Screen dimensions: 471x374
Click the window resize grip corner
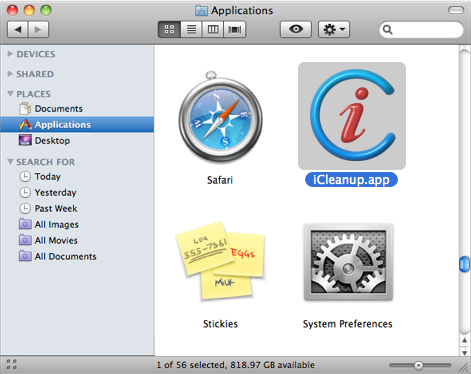pos(464,367)
